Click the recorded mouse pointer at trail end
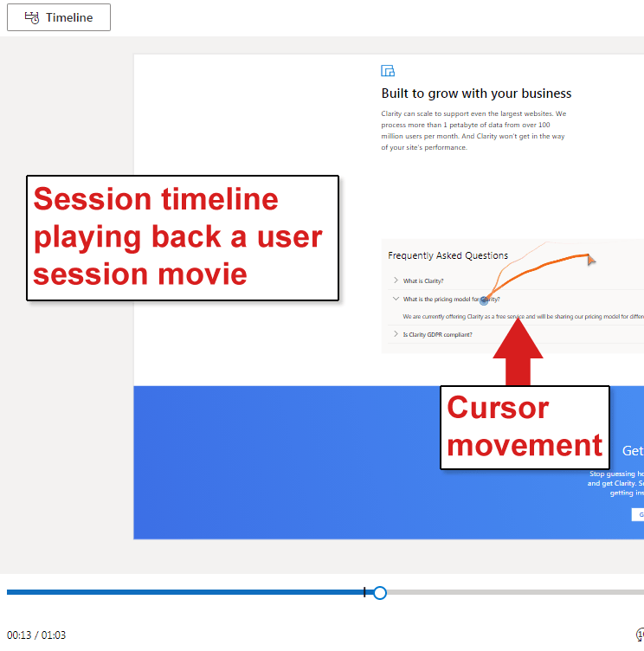Image resolution: width=644 pixels, height=651 pixels. coord(591,259)
